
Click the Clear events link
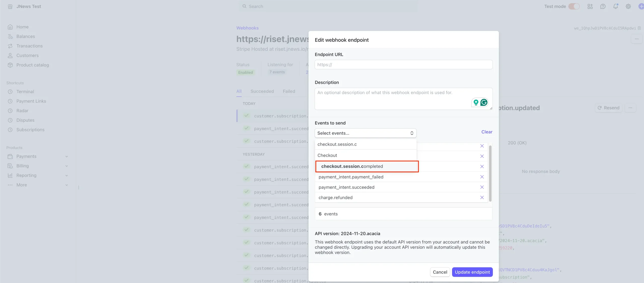click(487, 132)
